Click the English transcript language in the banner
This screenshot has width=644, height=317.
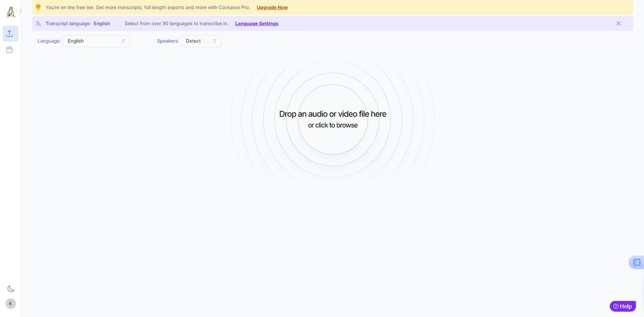pos(102,23)
